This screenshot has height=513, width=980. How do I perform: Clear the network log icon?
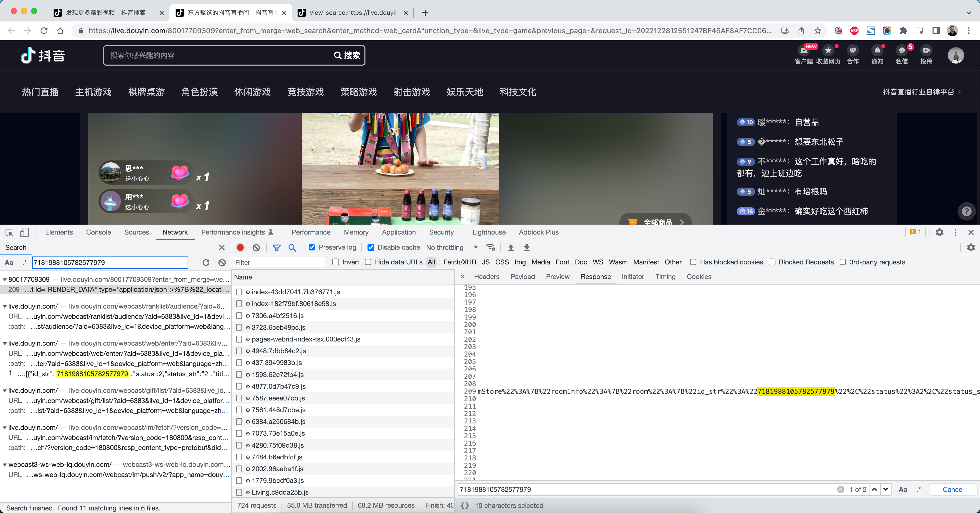tap(256, 247)
